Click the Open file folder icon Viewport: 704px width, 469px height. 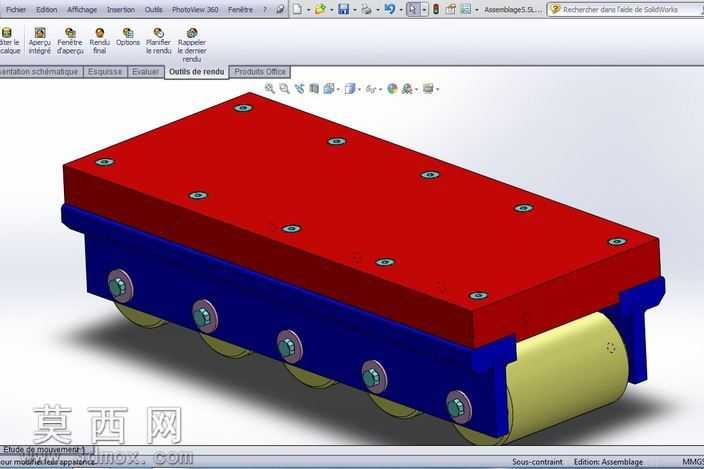pos(320,9)
